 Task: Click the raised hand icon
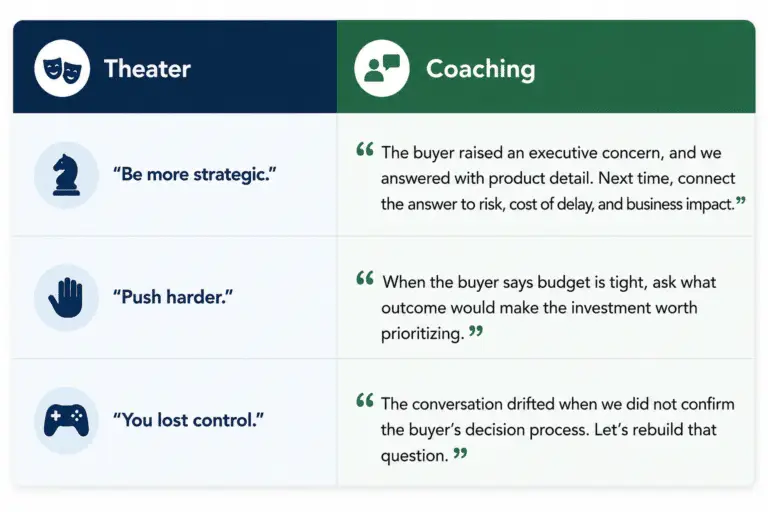click(66, 297)
